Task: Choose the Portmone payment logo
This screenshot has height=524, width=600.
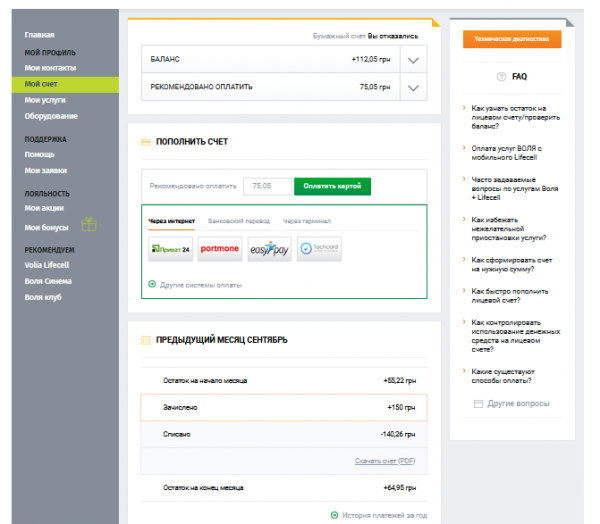Action: point(220,249)
